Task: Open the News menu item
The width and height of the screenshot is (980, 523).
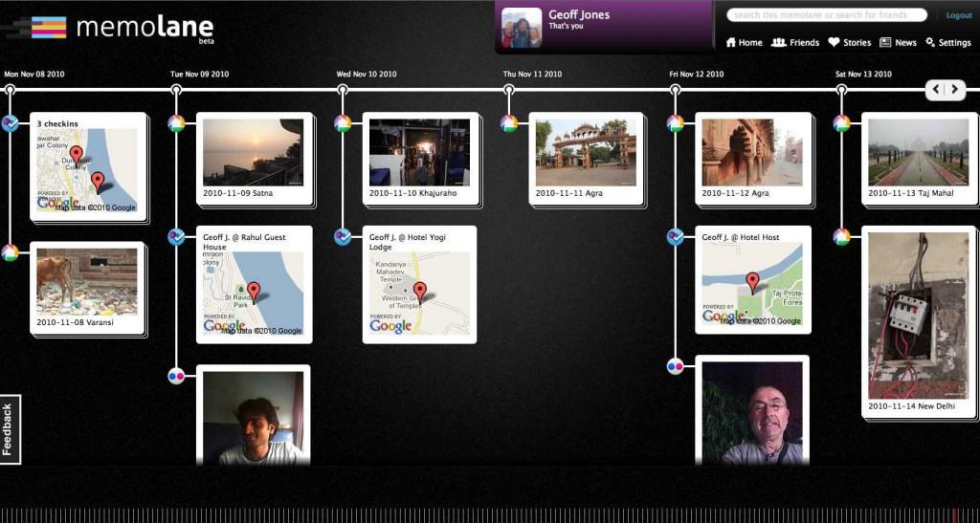Action: click(x=898, y=42)
